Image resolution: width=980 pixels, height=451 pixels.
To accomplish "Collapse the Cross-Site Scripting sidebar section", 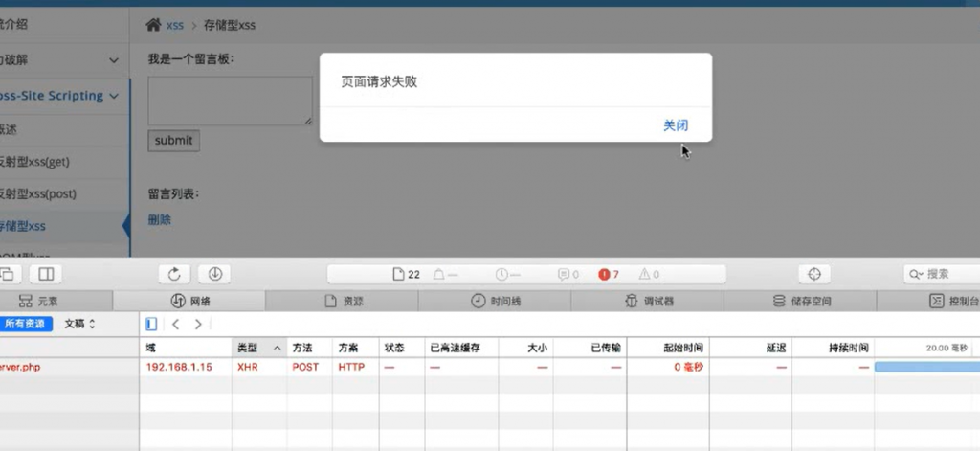I will (114, 96).
